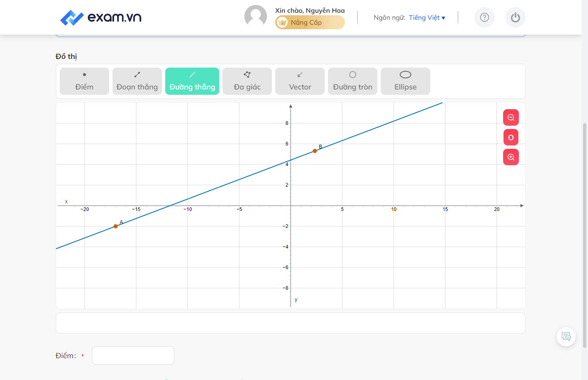Select the Điểm point tool

click(84, 81)
